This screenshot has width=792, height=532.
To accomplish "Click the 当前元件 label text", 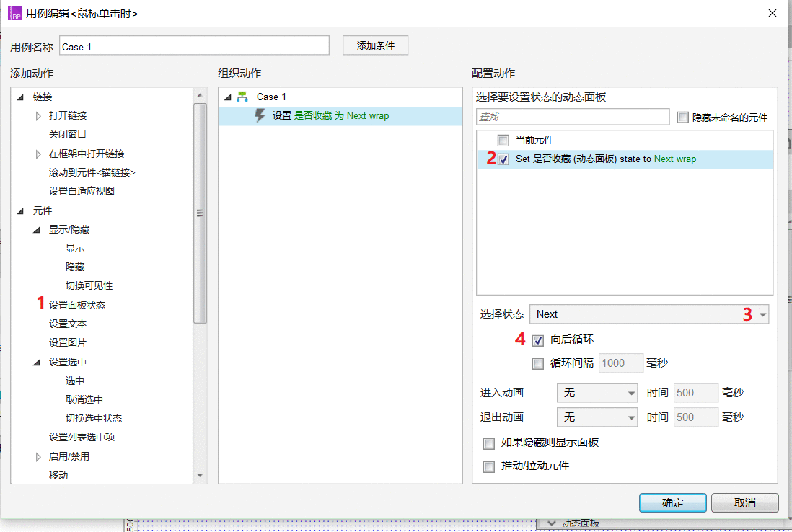I will (534, 141).
